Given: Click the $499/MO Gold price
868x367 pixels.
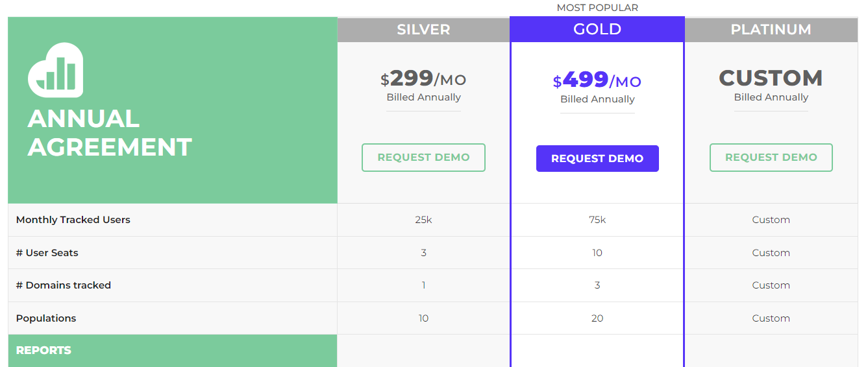Looking at the screenshot, I should point(597,81).
